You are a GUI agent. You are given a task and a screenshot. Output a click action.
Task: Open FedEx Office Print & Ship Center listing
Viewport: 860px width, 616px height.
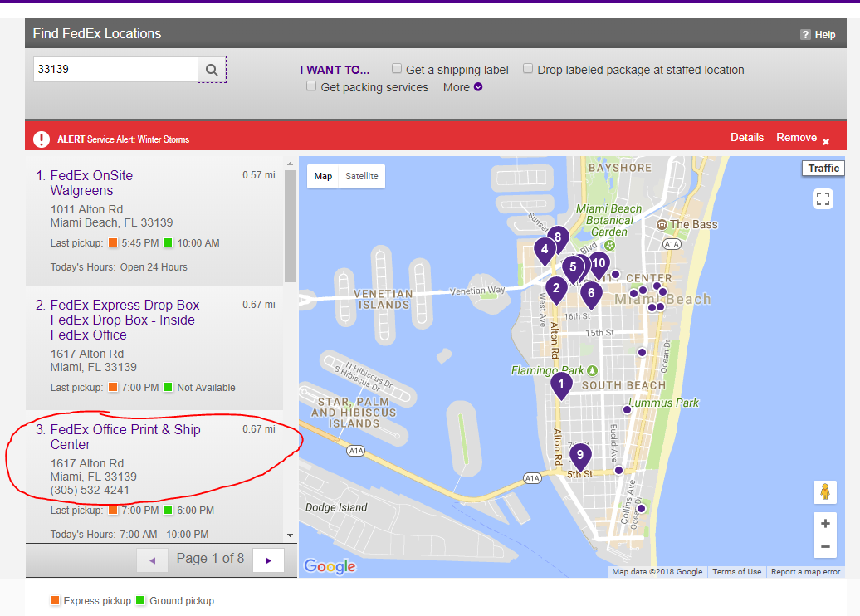click(x=125, y=437)
